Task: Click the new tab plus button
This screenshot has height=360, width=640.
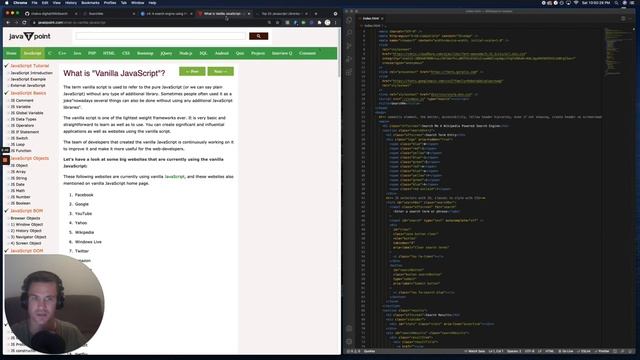Action: coord(316,13)
